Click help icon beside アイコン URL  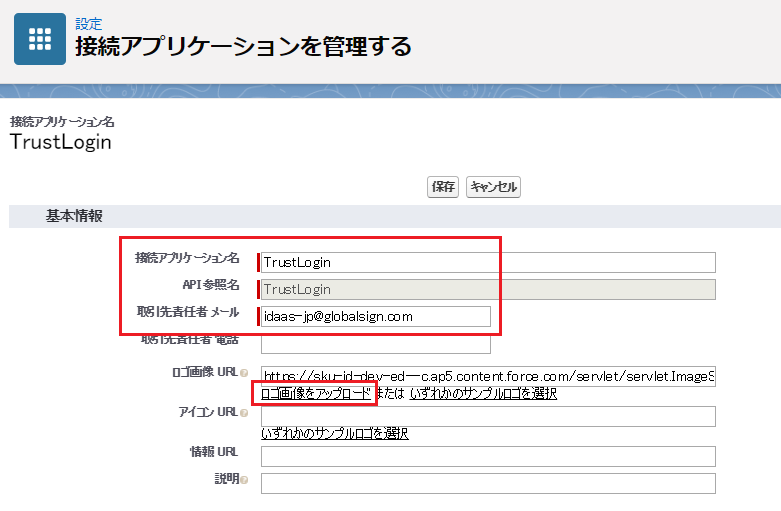pos(244,413)
